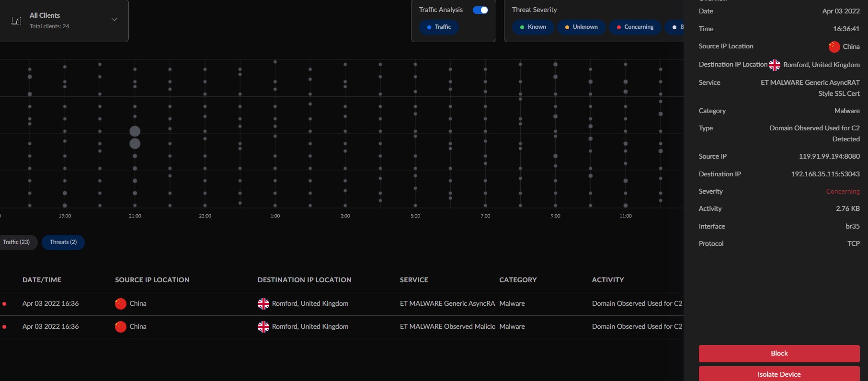Viewport: 868px width, 381px height.
Task: Click the China flag in details panel
Action: point(834,47)
